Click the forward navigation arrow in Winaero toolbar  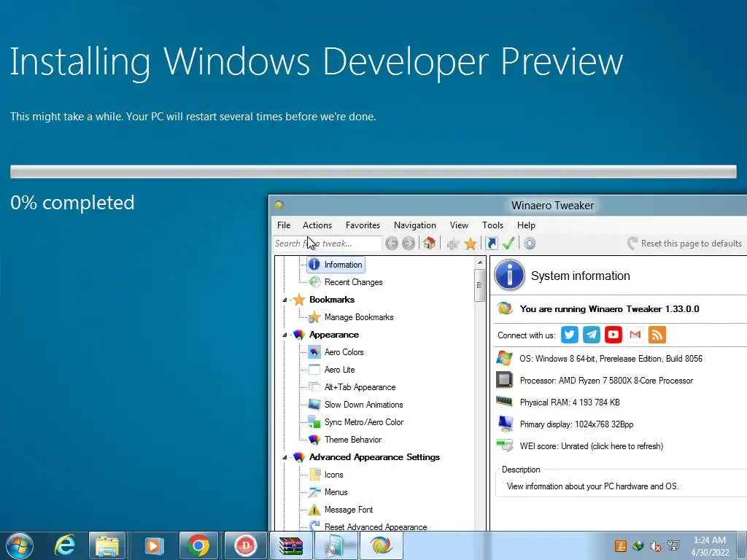pos(409,244)
